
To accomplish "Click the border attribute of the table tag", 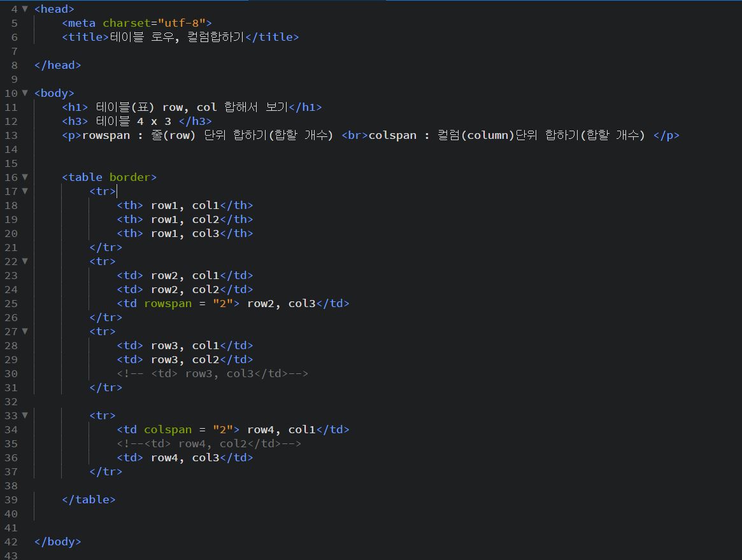I will 130,177.
